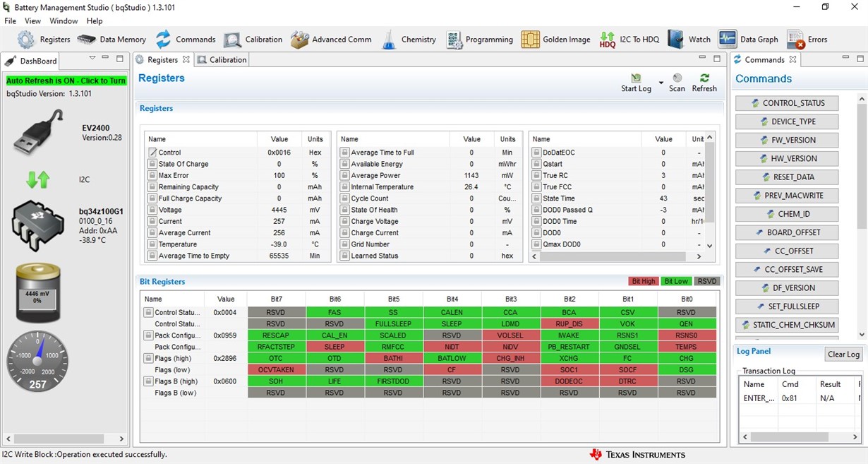Screen dimensions: 868x464
Task: Select the Registers tab
Action: point(162,60)
